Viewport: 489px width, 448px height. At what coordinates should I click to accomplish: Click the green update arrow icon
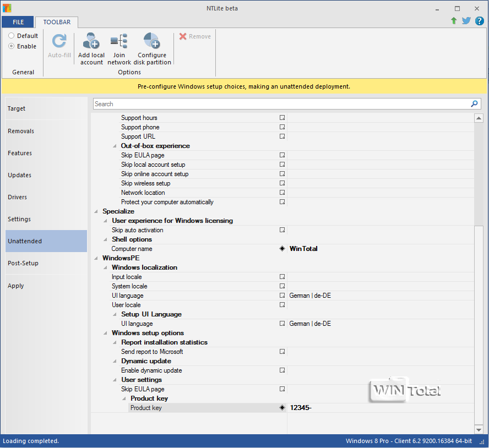tap(454, 21)
